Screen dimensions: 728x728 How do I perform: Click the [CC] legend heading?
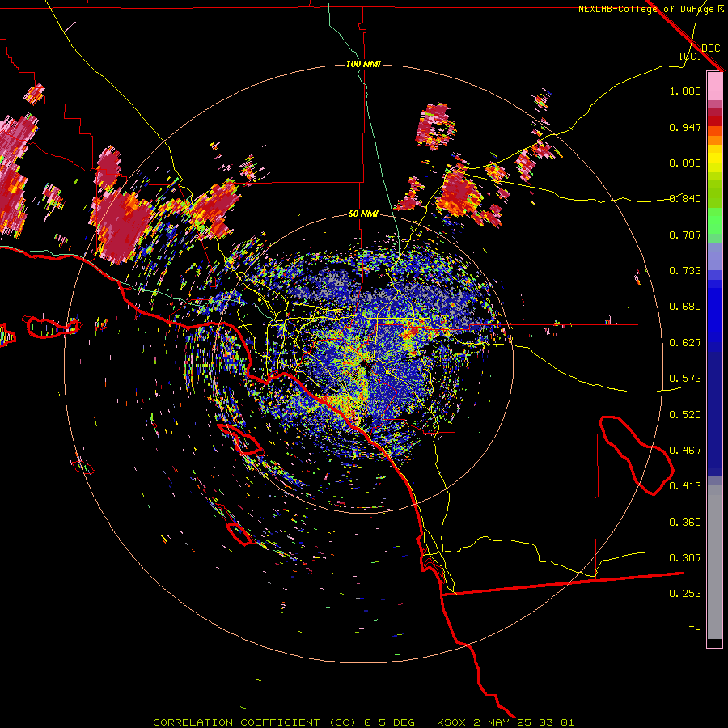pos(690,56)
